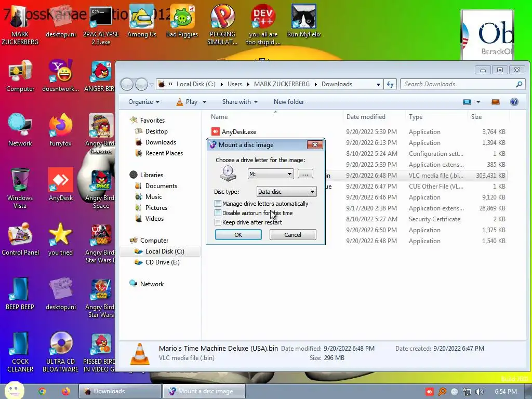Open the Disc type Data disc dropdown

[287, 192]
